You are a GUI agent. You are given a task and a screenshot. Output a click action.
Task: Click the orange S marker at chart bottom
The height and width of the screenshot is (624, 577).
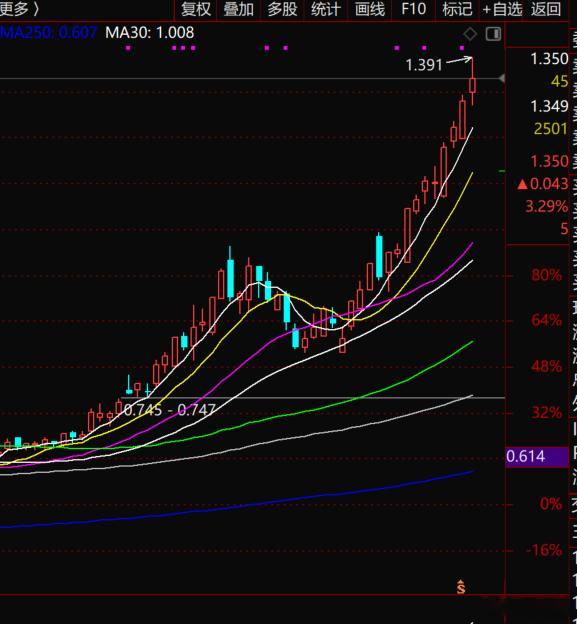coord(461,587)
